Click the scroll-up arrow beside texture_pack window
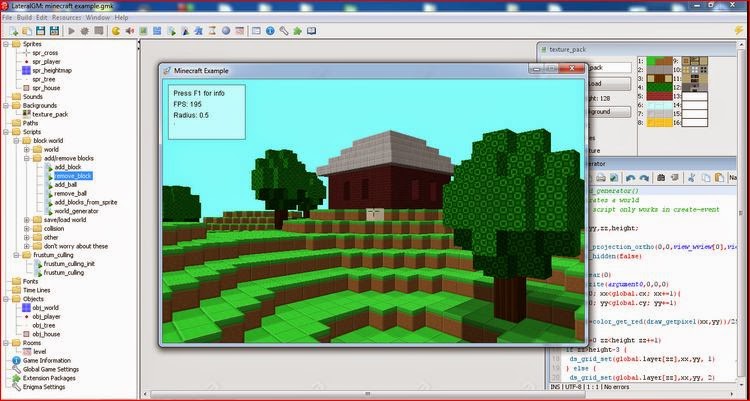750x401 pixels. pos(740,47)
